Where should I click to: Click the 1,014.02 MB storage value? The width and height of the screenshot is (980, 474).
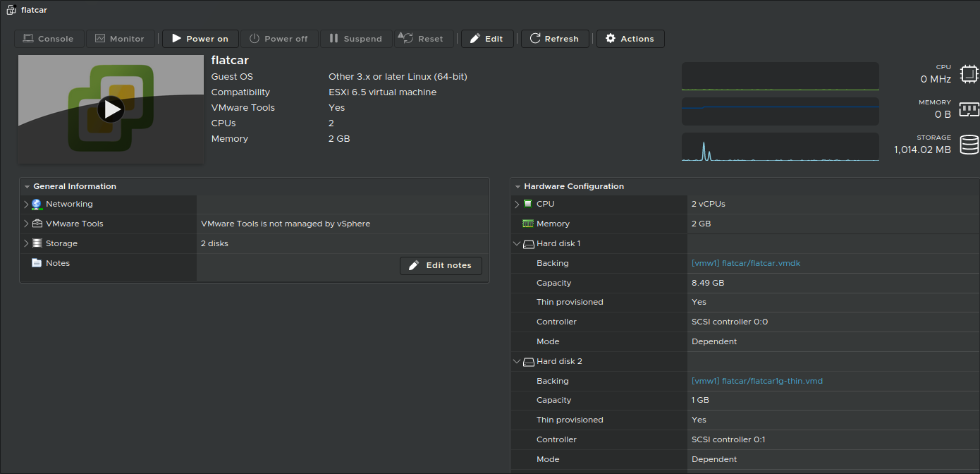[922, 150]
